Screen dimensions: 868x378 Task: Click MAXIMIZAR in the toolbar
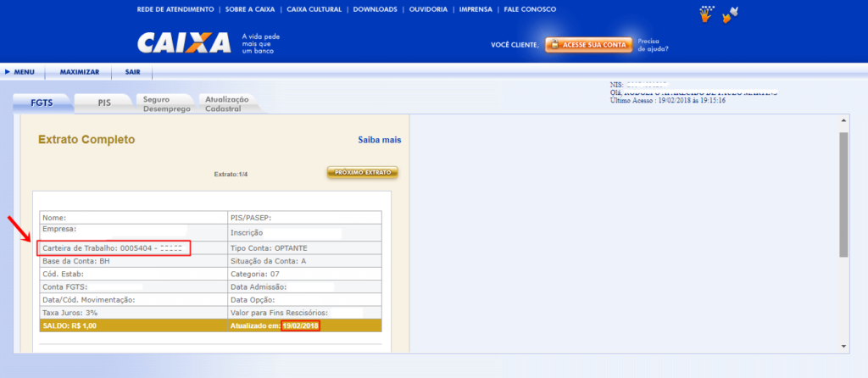tap(80, 72)
